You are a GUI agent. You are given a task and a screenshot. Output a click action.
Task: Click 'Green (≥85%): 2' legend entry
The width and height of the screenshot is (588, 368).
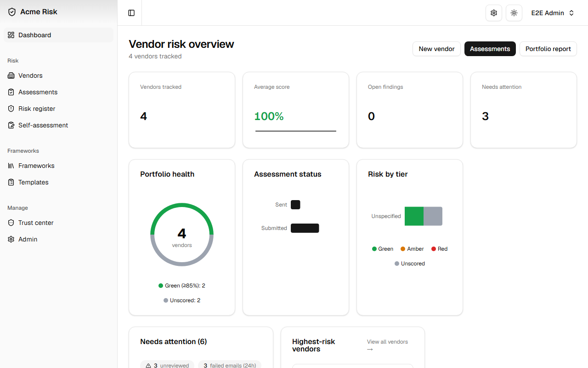pyautogui.click(x=182, y=286)
